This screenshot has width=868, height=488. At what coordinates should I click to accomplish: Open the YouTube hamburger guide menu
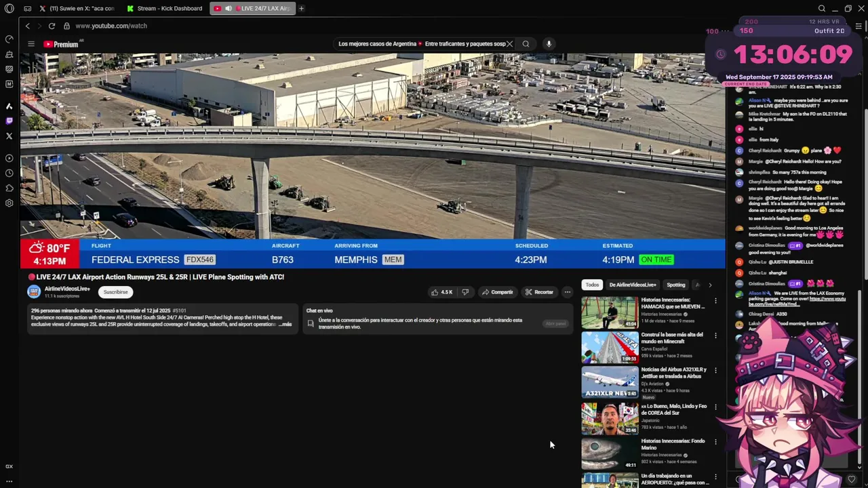tap(31, 44)
